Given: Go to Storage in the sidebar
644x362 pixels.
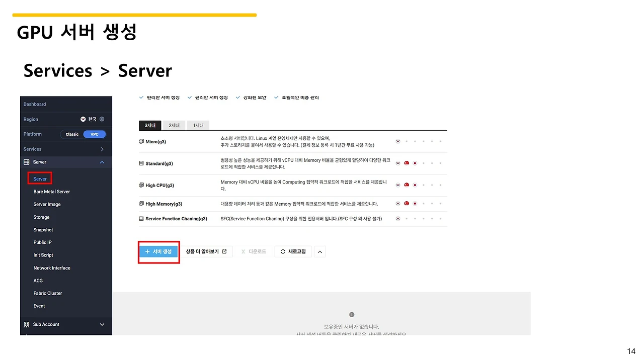Looking at the screenshot, I should coord(41,217).
